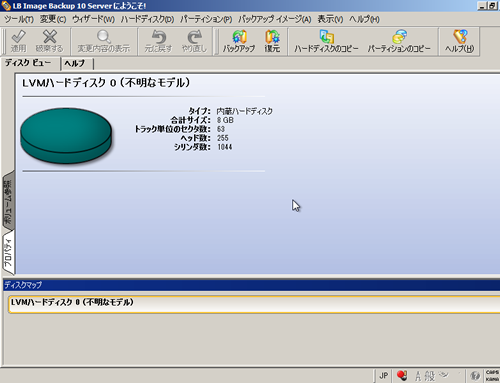Viewport: 500px width, 383px height.
Task: Select the パーティションのコピー icon
Action: (x=399, y=37)
